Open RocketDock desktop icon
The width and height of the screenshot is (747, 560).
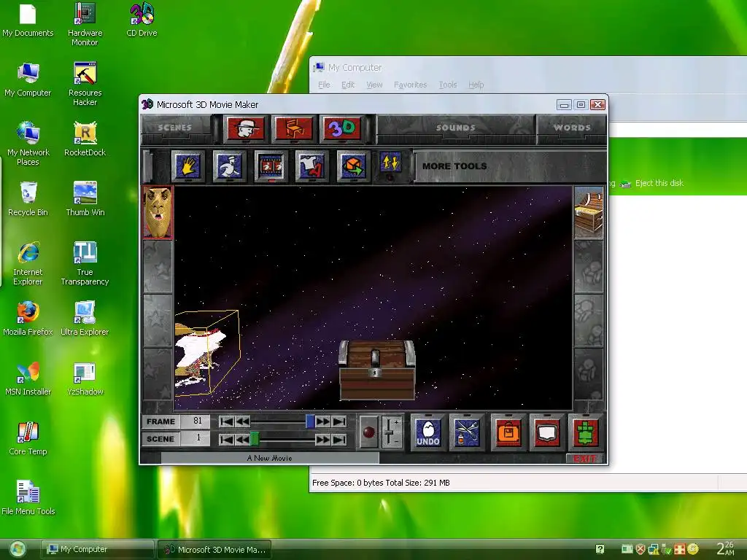[85, 139]
